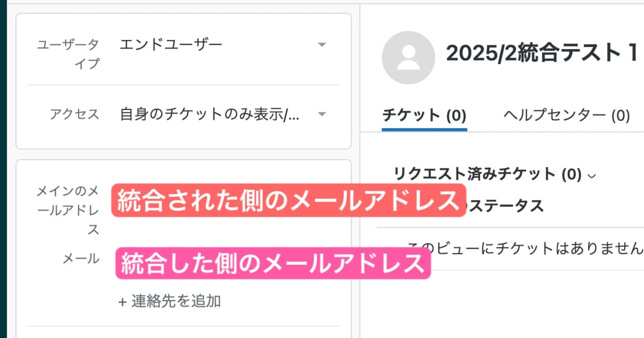
Task: Click the アクセス field label
Action: [x=74, y=114]
